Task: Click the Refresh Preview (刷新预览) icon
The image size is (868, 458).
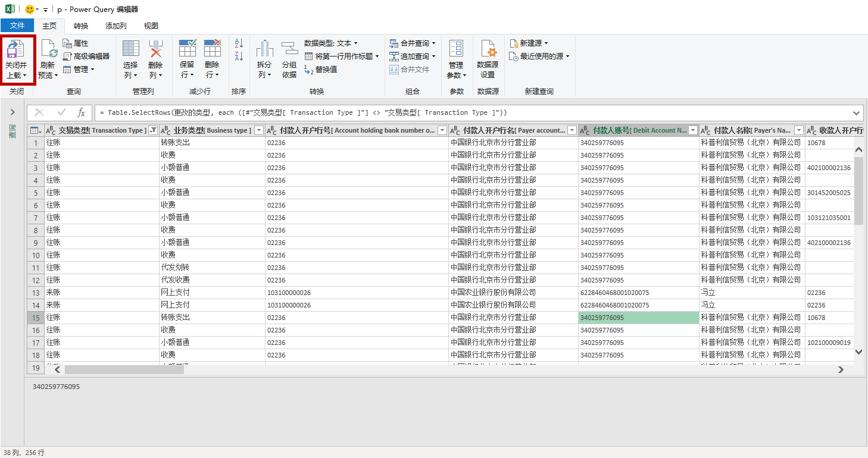Action: (x=48, y=50)
